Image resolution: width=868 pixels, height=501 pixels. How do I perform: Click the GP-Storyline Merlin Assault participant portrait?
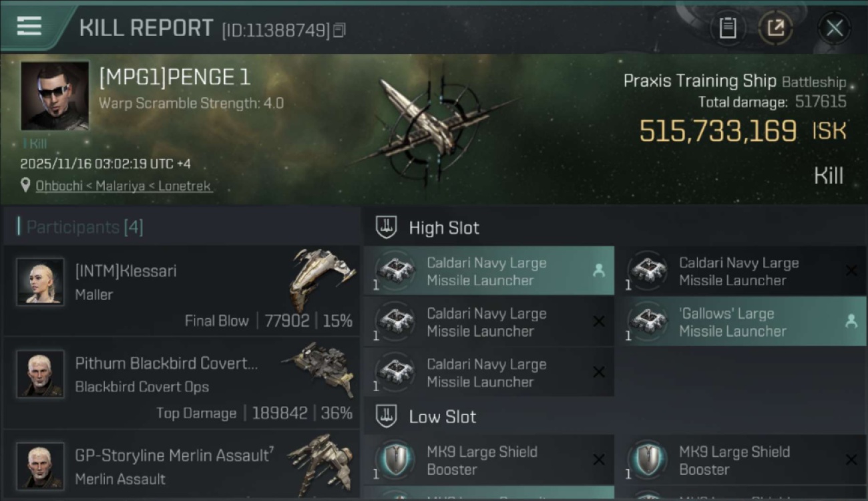pyautogui.click(x=40, y=465)
